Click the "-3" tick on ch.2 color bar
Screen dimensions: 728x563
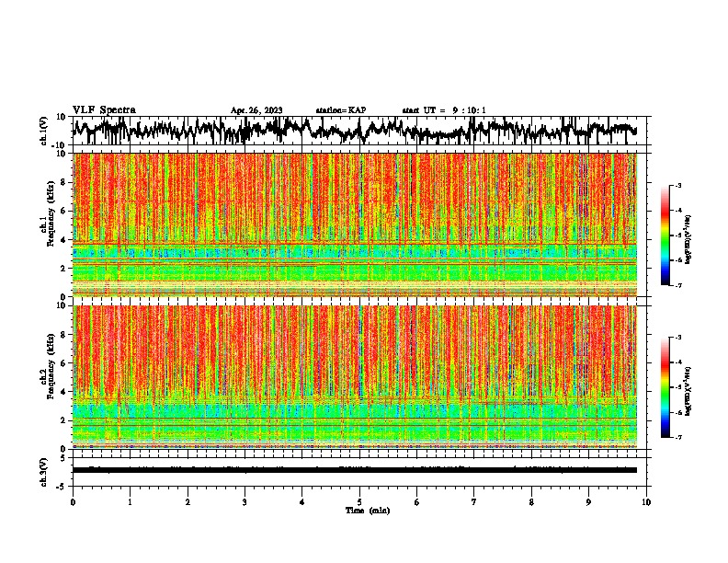point(678,338)
